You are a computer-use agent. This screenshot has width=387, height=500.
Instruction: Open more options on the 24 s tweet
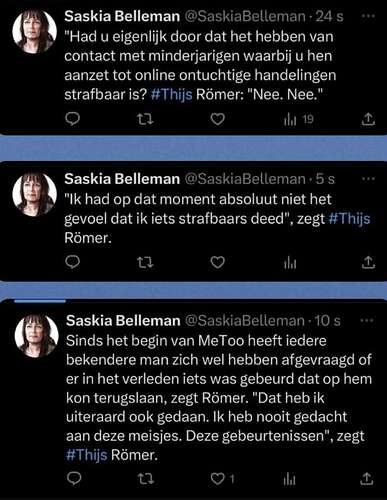[x=368, y=16]
